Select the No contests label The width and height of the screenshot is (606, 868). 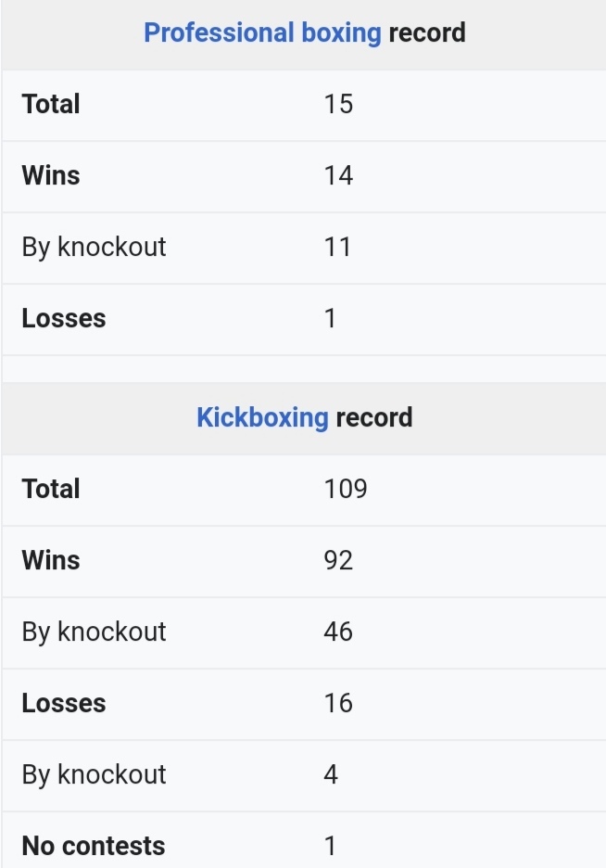[94, 846]
